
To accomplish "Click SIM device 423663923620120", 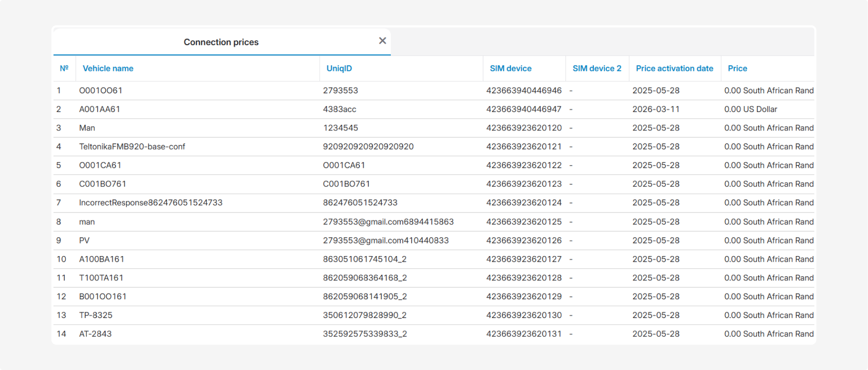I will point(524,128).
